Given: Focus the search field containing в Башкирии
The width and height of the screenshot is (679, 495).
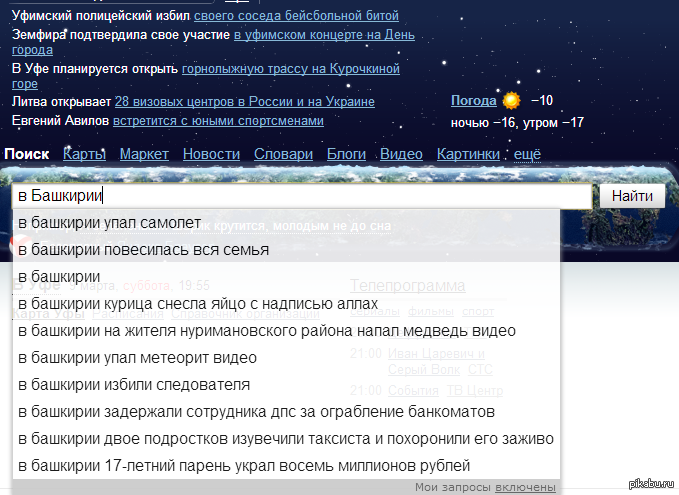Looking at the screenshot, I should click(302, 196).
